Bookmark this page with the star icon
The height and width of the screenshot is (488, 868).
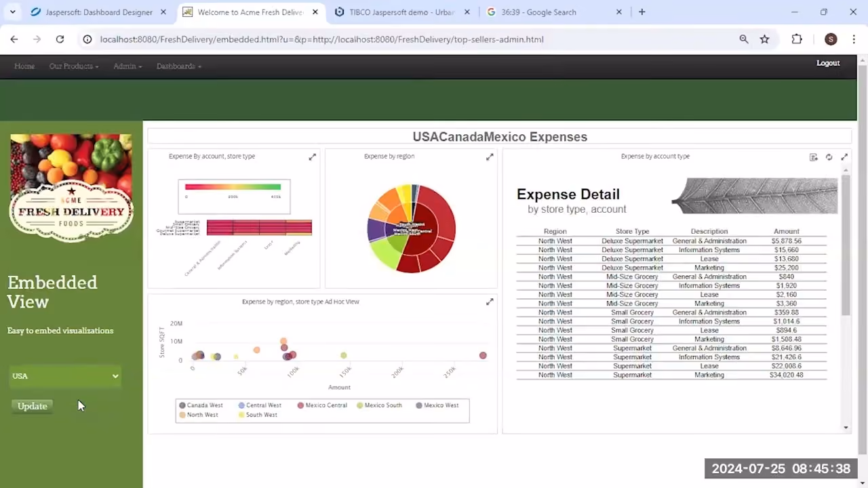[x=764, y=39]
